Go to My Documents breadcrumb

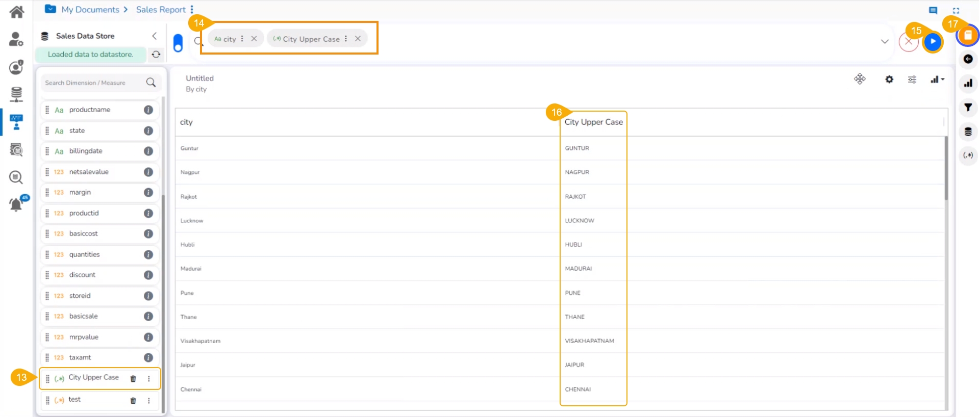pos(90,10)
